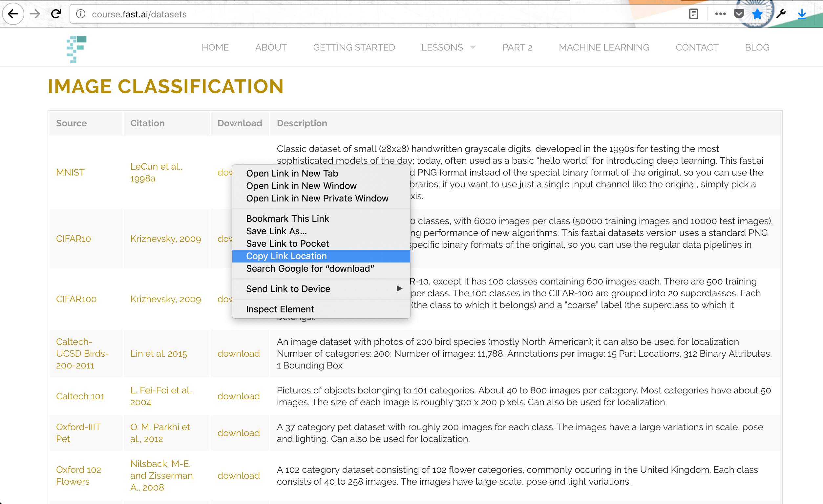Click download link for Caltech 101
823x504 pixels.
point(238,396)
